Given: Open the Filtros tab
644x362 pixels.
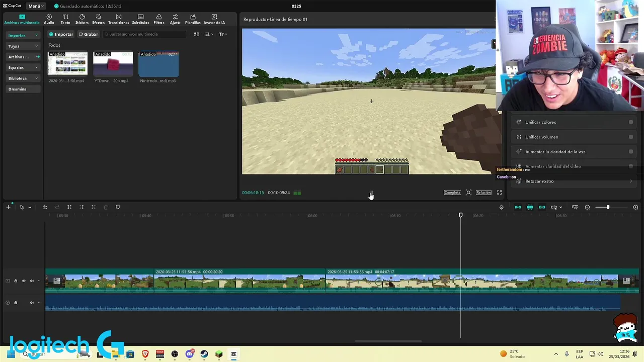Looking at the screenshot, I should point(159,19).
